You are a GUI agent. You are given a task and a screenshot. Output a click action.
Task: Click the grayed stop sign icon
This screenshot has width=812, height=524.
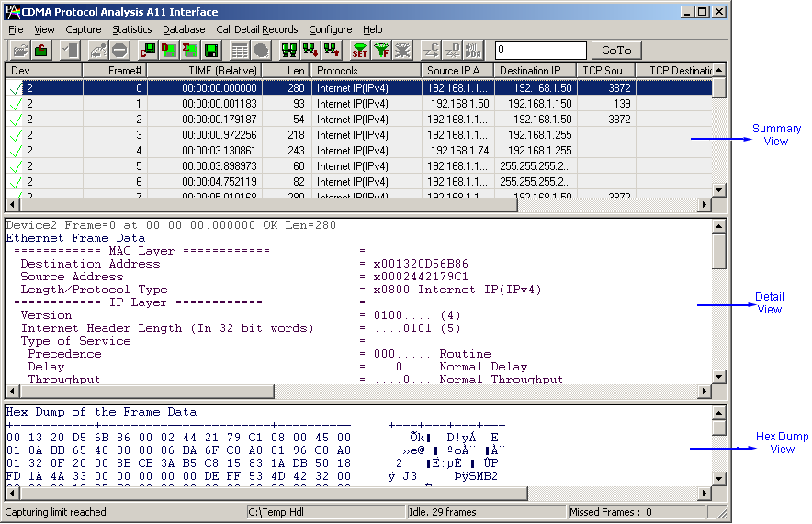pos(119,51)
